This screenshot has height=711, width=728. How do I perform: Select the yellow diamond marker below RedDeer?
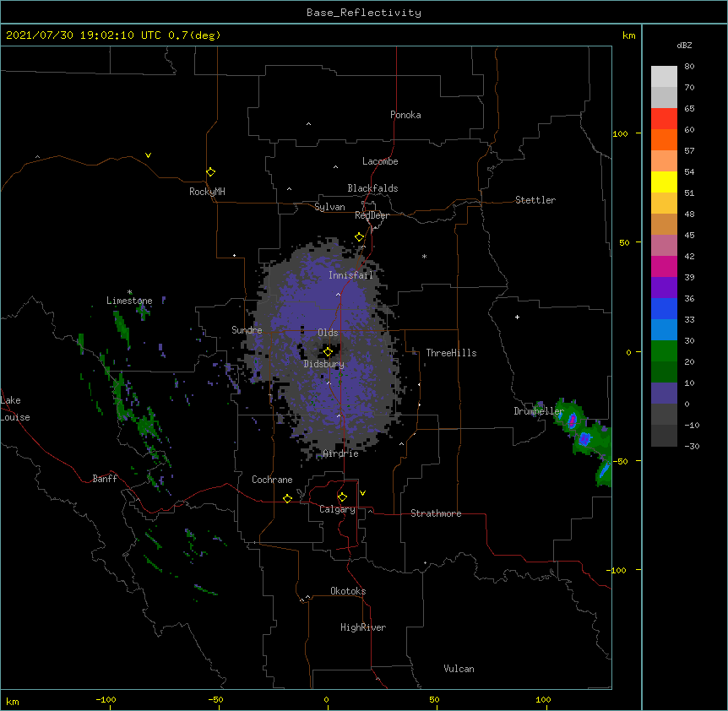click(359, 237)
